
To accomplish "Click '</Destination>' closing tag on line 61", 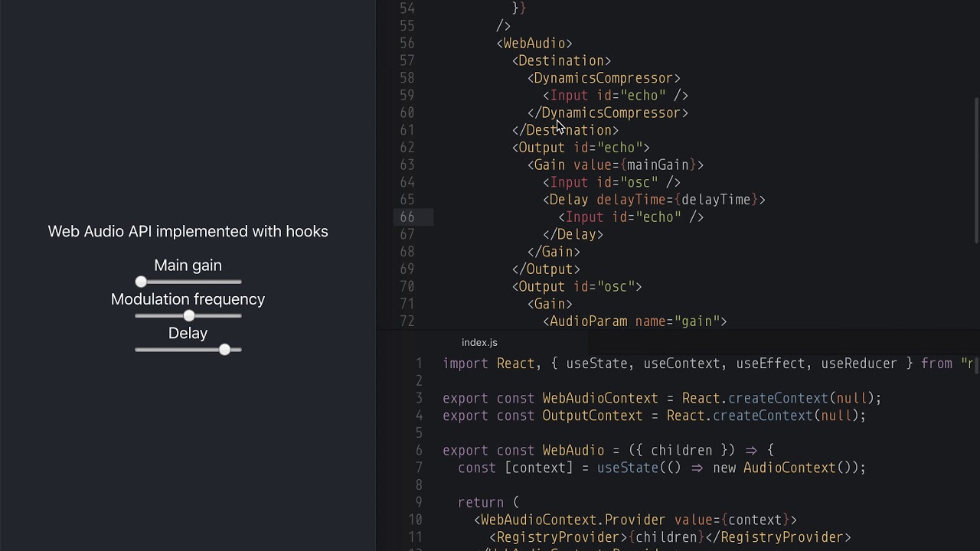I will pos(565,131).
